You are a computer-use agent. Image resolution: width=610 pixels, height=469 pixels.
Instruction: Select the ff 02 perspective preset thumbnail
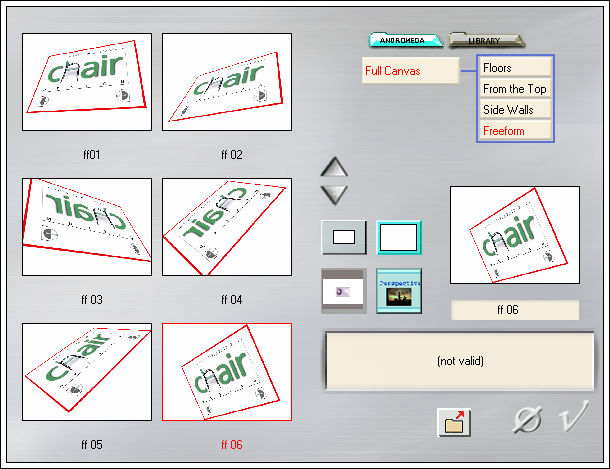(x=227, y=82)
